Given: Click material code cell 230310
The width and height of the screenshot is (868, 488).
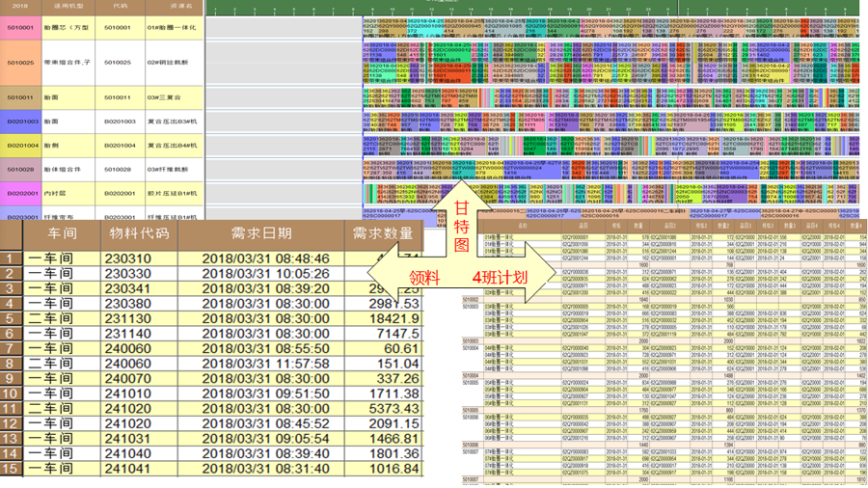Looking at the screenshot, I should (127, 258).
